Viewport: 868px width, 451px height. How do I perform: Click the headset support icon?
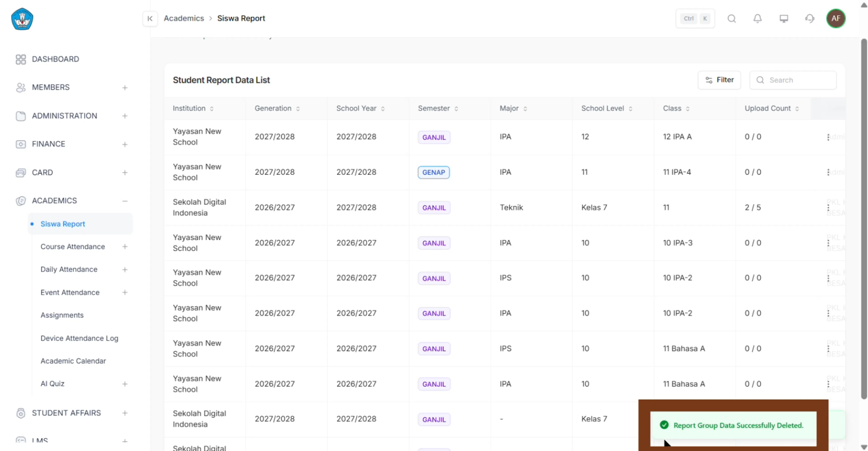click(x=810, y=19)
